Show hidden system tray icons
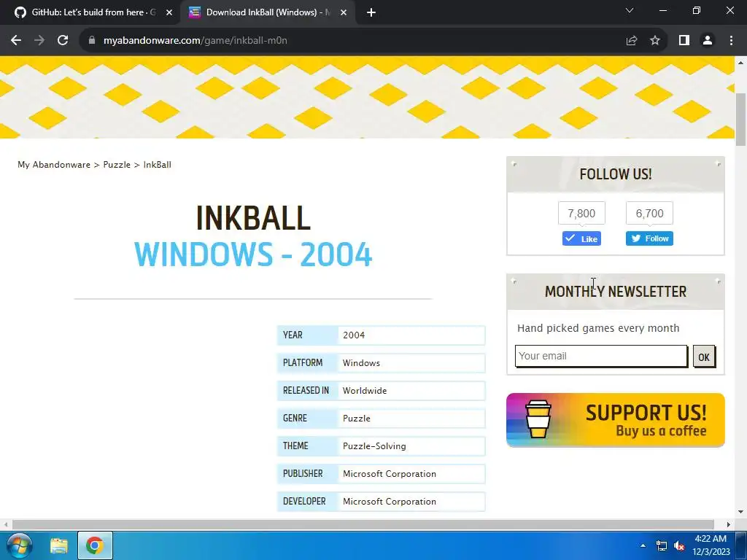 coord(643,545)
